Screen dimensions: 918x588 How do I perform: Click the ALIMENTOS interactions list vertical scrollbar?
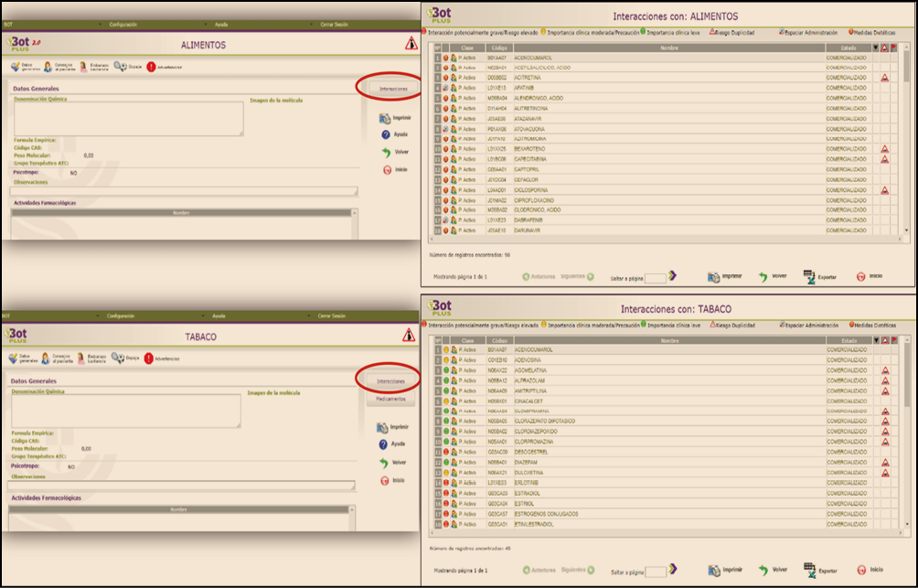[x=906, y=137]
